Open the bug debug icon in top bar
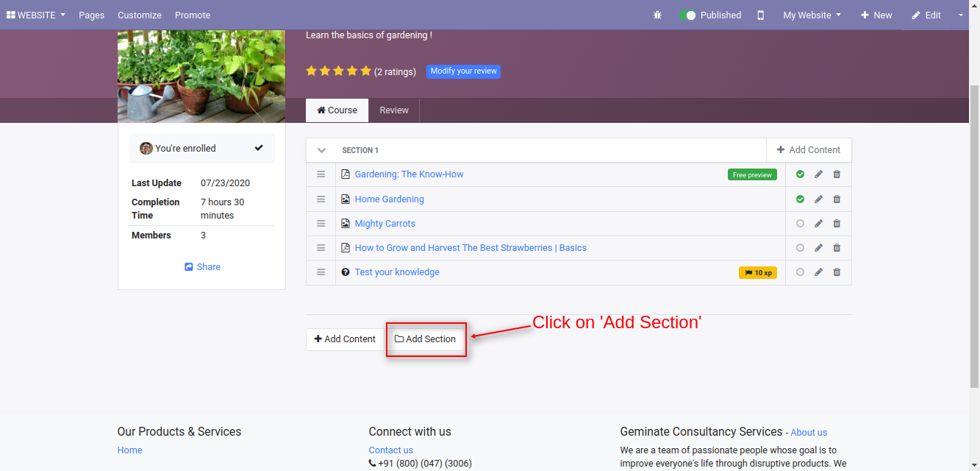The height and width of the screenshot is (471, 980). pyautogui.click(x=657, y=15)
